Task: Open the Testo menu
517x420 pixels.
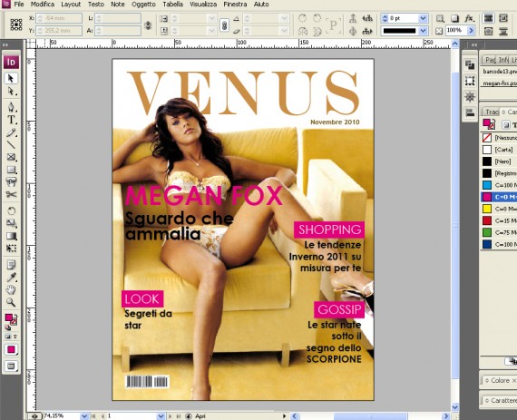Action: click(x=95, y=5)
